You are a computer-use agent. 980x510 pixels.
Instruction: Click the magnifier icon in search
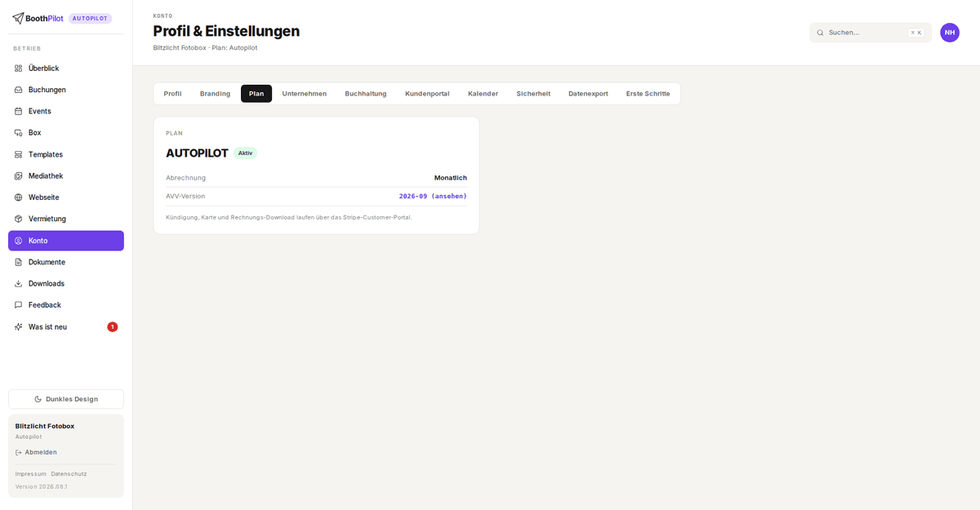tap(820, 33)
